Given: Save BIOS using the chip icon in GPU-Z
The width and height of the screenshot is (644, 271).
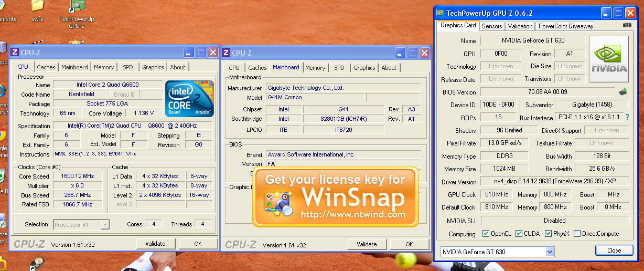Looking at the screenshot, I should pyautogui.click(x=623, y=92).
